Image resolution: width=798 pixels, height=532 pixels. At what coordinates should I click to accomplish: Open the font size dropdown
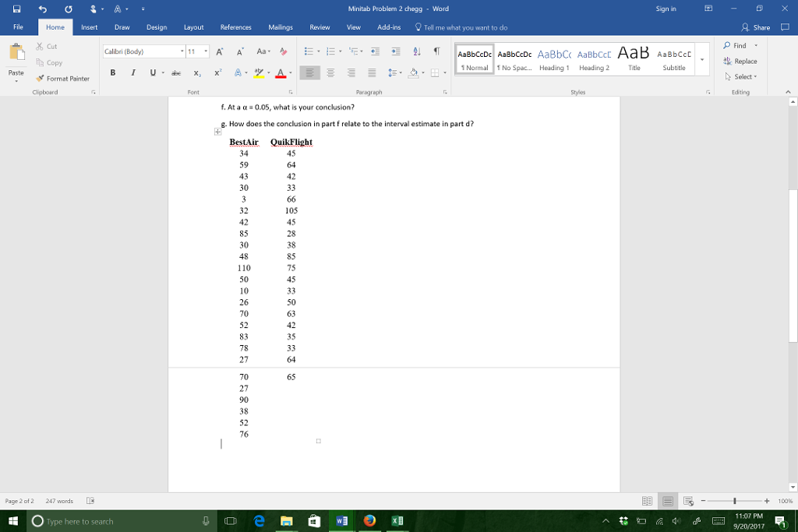tap(205, 51)
